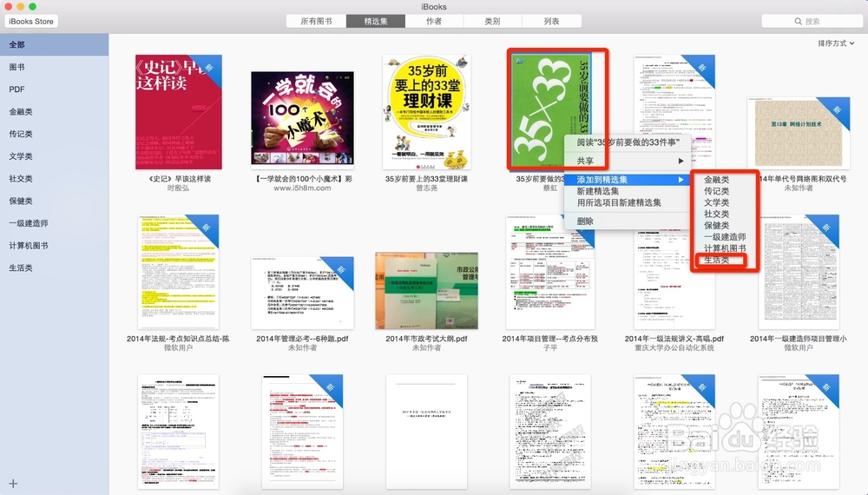Click the 搜索 search field
Screen dimensions: 868x495
(812, 21)
